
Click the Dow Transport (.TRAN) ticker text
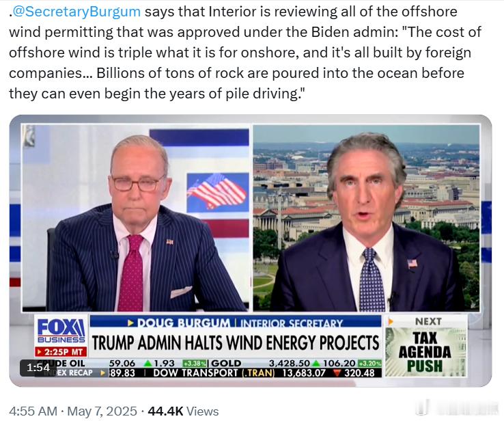(214, 373)
